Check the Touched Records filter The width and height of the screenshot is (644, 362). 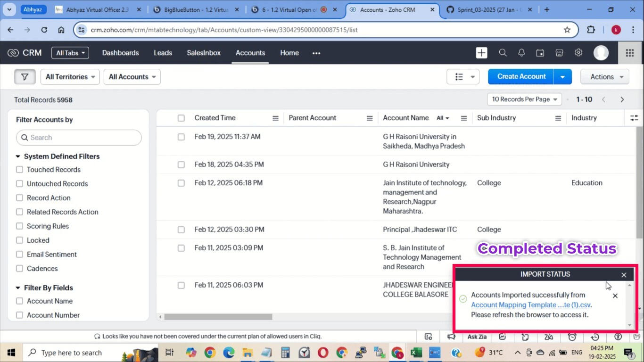(19, 170)
